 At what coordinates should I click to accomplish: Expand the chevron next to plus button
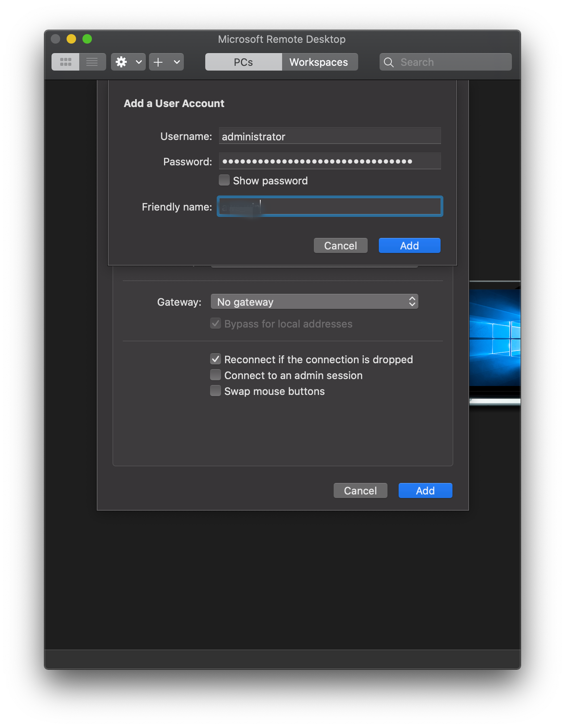[177, 62]
